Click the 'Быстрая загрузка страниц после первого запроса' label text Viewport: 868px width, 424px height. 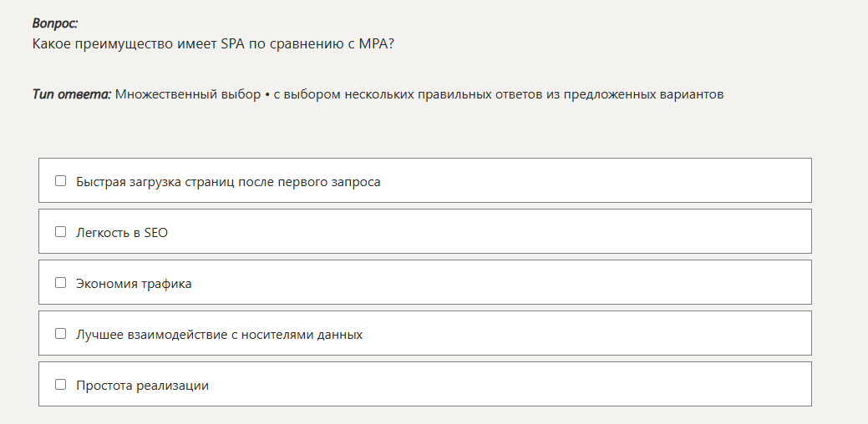pos(228,182)
